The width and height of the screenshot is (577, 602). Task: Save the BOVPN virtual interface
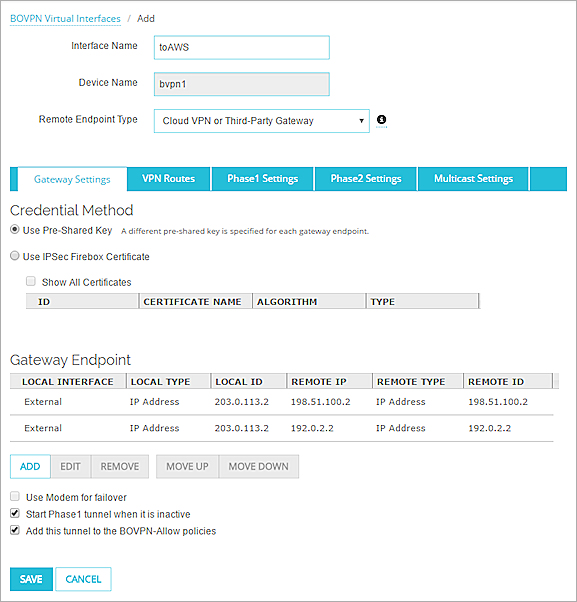pyautogui.click(x=31, y=579)
